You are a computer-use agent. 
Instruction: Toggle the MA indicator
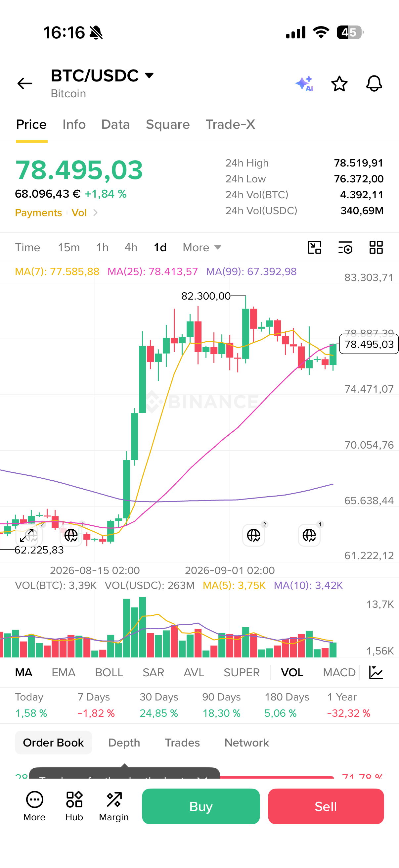tap(23, 673)
